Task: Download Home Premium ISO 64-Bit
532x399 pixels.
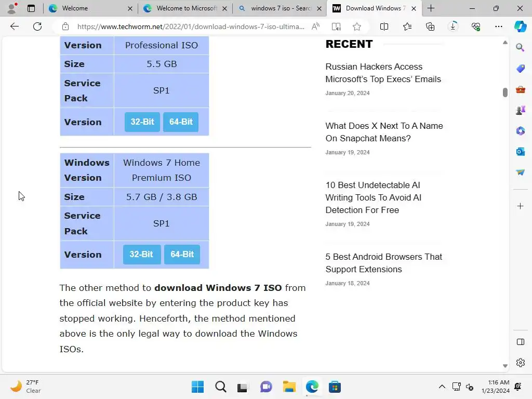Action: [x=182, y=254]
